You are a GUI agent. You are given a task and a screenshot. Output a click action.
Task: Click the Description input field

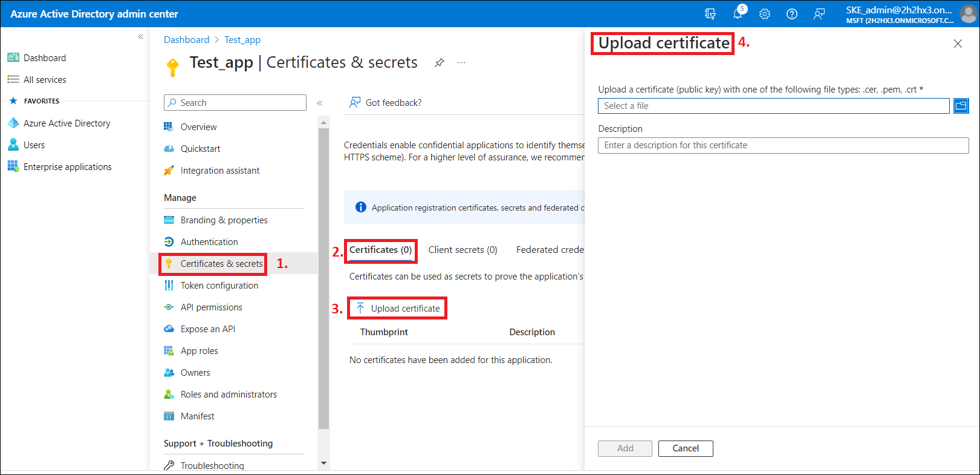(x=783, y=145)
